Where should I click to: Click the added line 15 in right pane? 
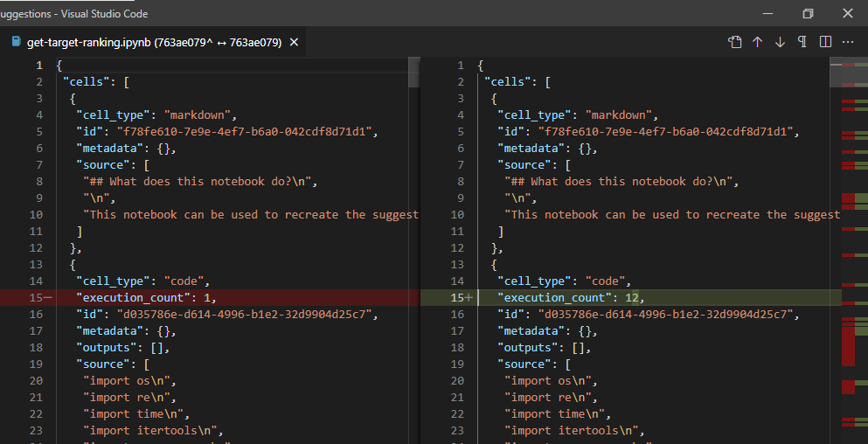tap(631, 298)
